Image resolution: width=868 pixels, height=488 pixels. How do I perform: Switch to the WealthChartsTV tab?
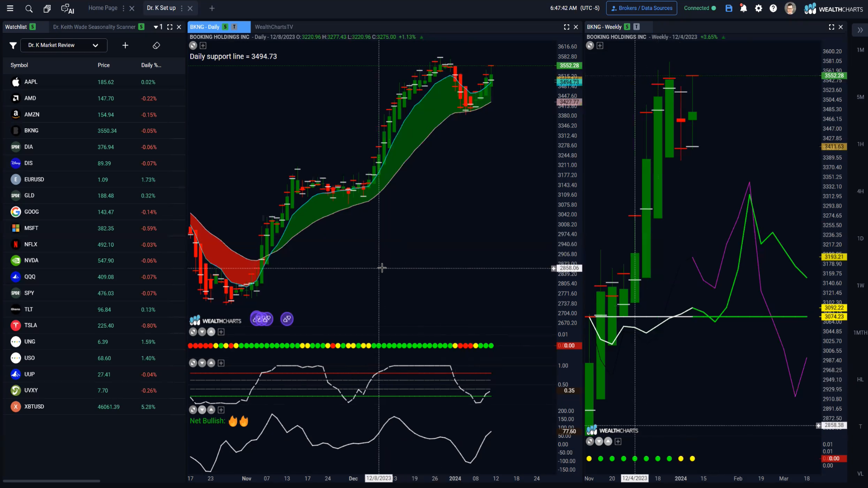(274, 27)
